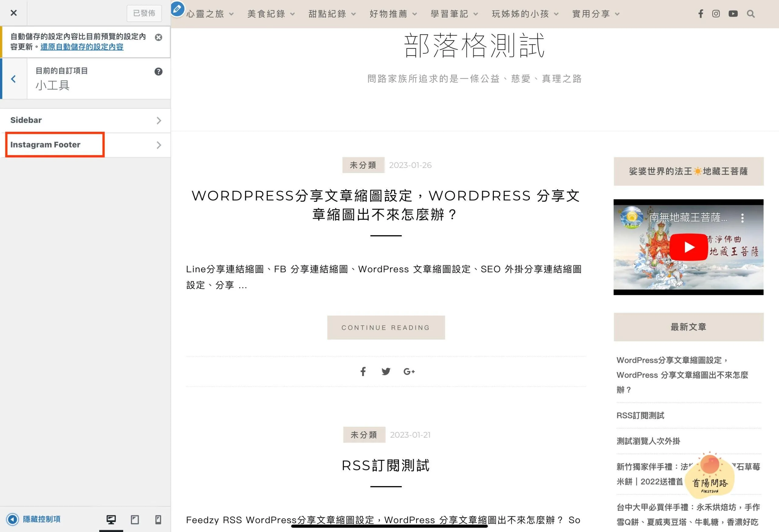Expand the Instagram Footer widget area
This screenshot has width=779, height=532.
(85, 145)
